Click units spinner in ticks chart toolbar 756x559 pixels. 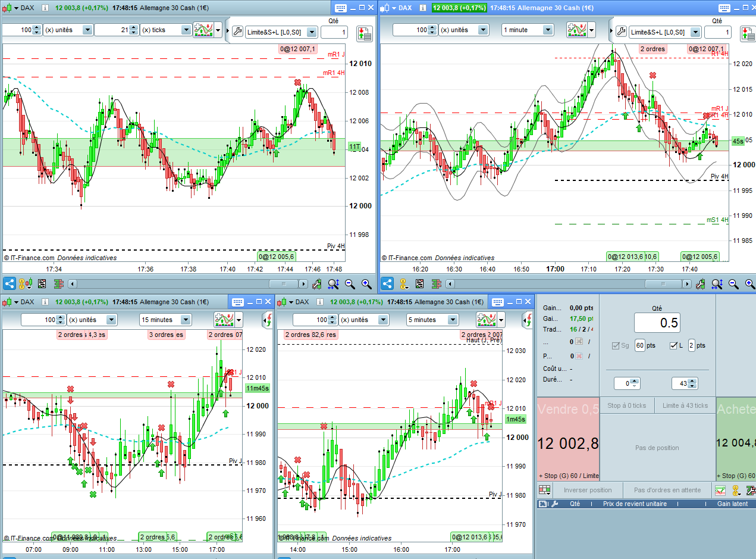pyautogui.click(x=37, y=30)
